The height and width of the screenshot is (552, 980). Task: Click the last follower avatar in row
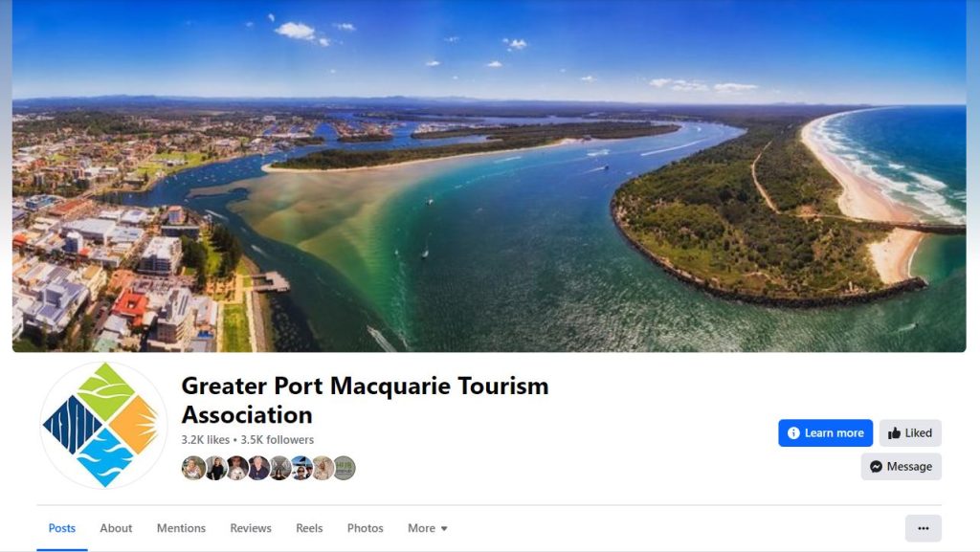pyautogui.click(x=344, y=468)
